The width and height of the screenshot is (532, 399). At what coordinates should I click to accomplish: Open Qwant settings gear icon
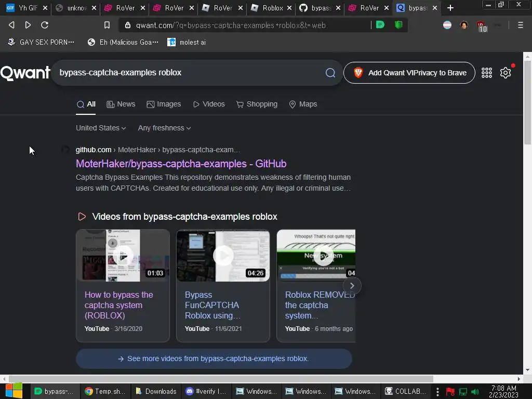[505, 73]
